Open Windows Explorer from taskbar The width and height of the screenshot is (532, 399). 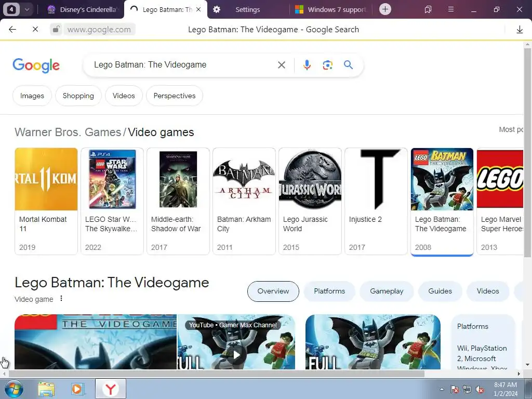46,389
